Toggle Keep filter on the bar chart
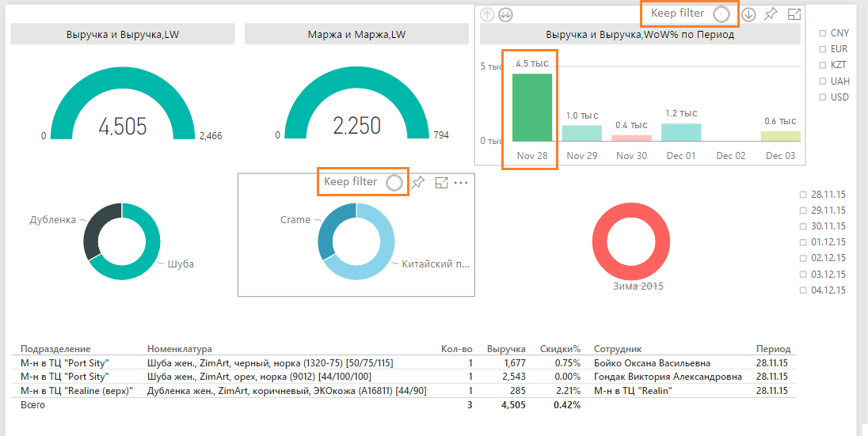Viewport: 868px width, 436px height. pos(721,13)
